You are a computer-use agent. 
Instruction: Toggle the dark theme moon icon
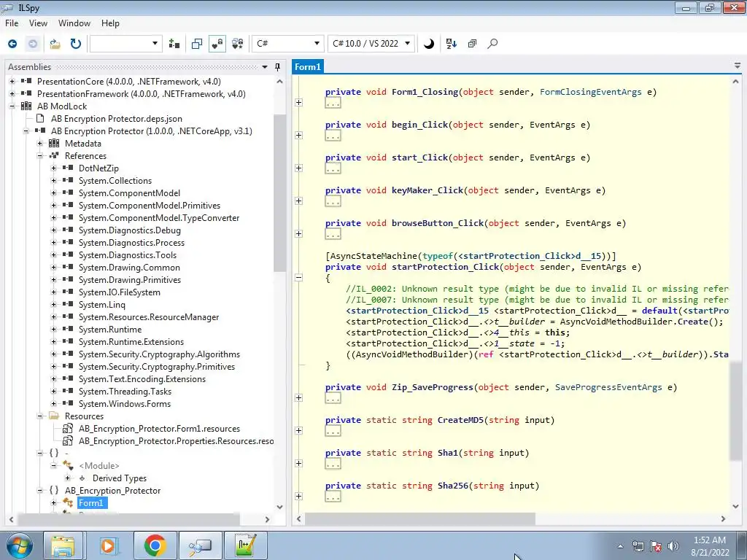click(x=429, y=44)
